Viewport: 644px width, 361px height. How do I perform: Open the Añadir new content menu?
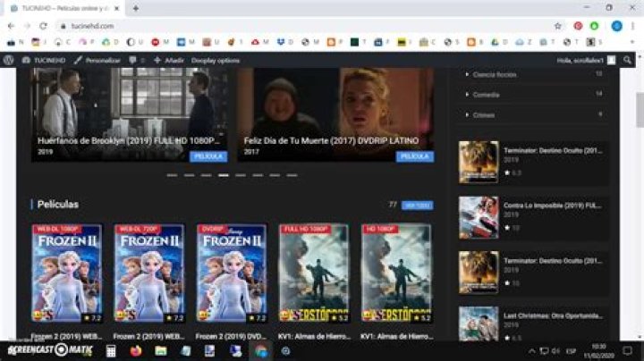coord(168,60)
